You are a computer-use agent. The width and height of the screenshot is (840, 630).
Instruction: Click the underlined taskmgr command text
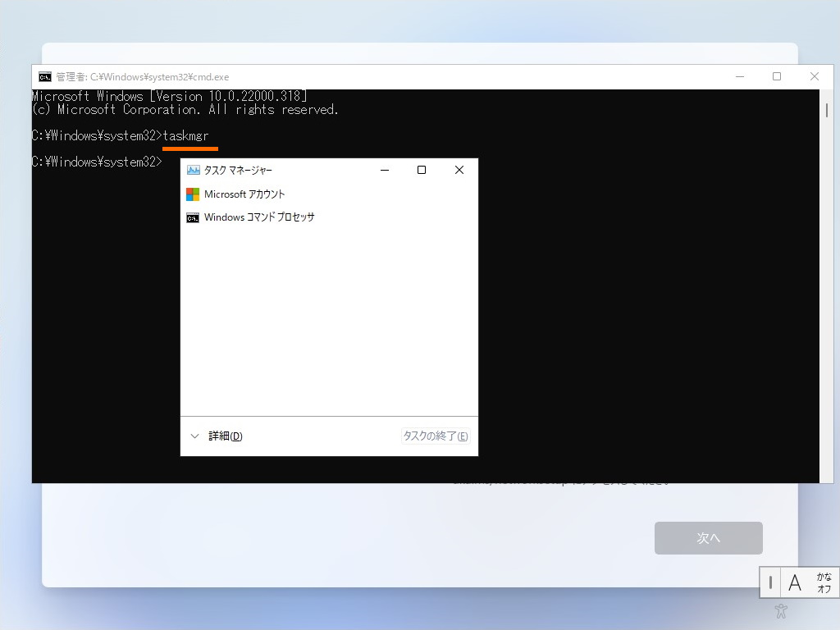[186, 135]
